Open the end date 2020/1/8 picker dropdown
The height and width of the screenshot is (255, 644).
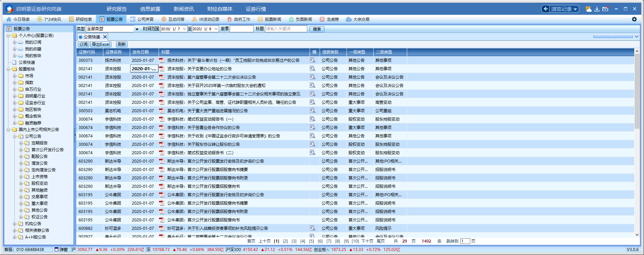216,29
